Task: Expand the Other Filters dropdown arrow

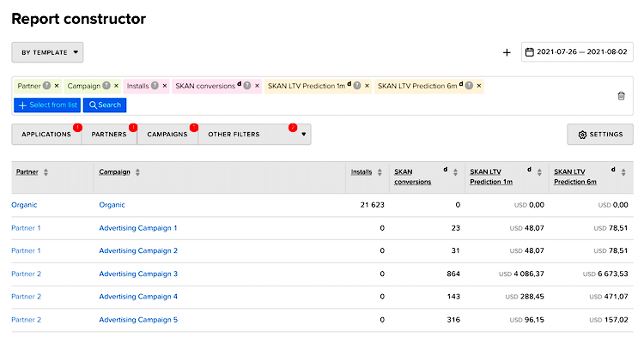Action: [x=303, y=134]
